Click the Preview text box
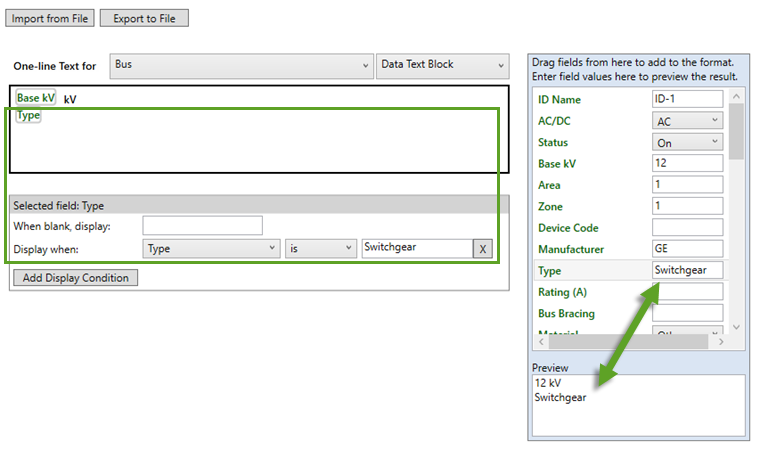This screenshot has height=450, width=768. pos(638,405)
